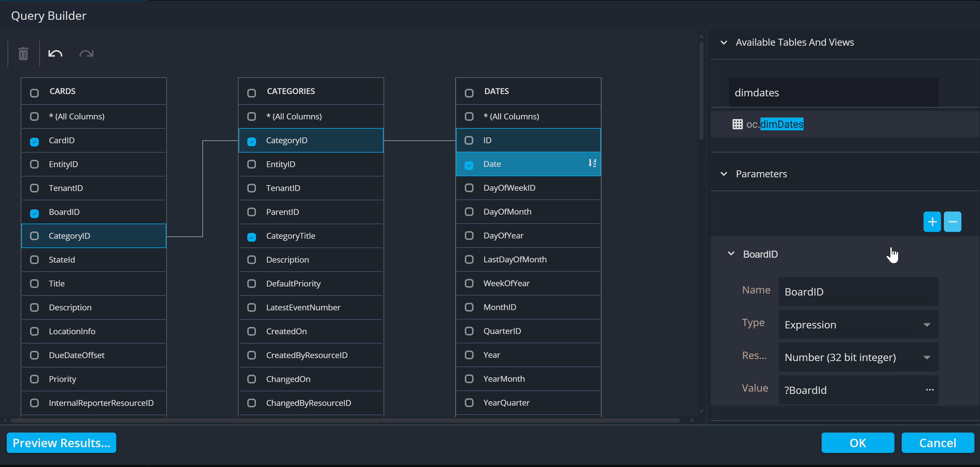Check the CATEGORIES table header checkbox
Image resolution: width=980 pixels, height=467 pixels.
click(251, 93)
